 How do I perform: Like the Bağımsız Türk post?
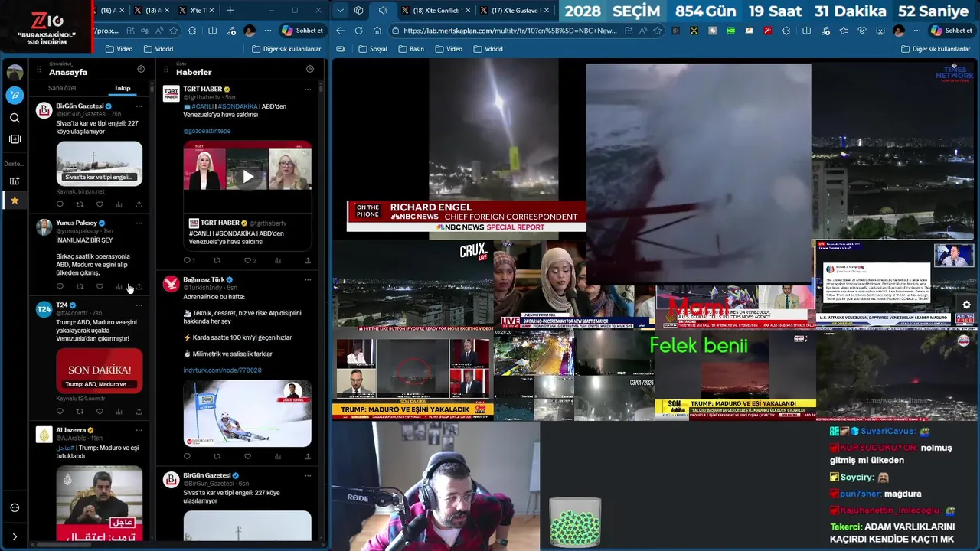(247, 456)
